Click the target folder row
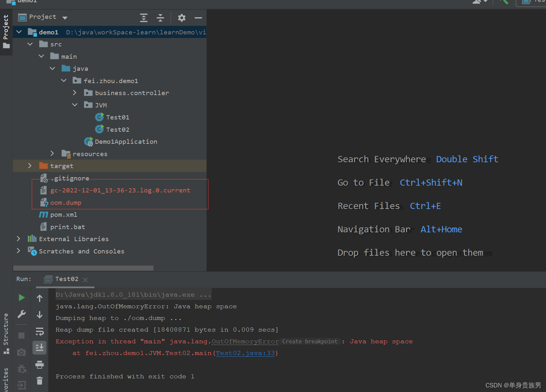This screenshot has height=392, width=546. [x=109, y=165]
